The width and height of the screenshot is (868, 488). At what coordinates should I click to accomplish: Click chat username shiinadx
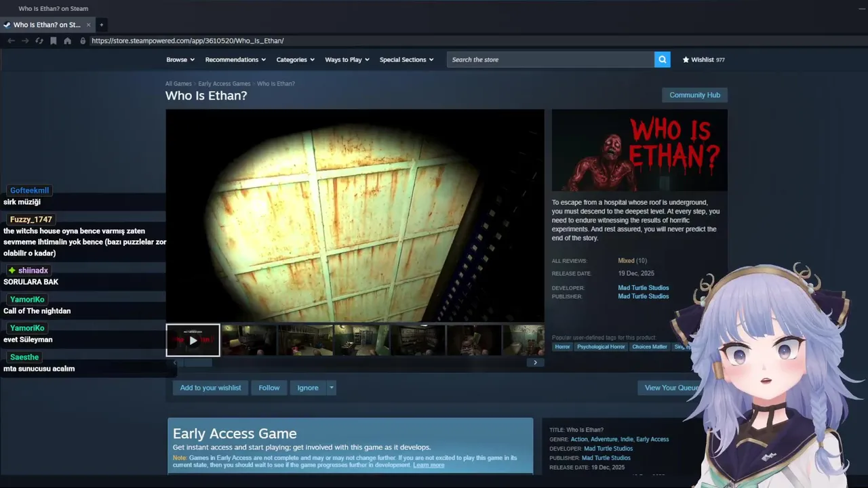(33, 270)
